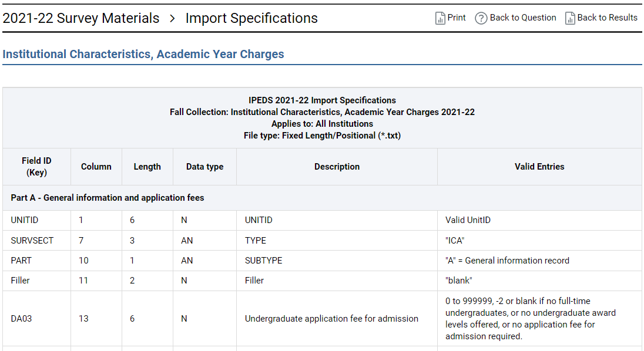Click the SURVSECT field ID cell
644x351 pixels.
pyautogui.click(x=32, y=241)
